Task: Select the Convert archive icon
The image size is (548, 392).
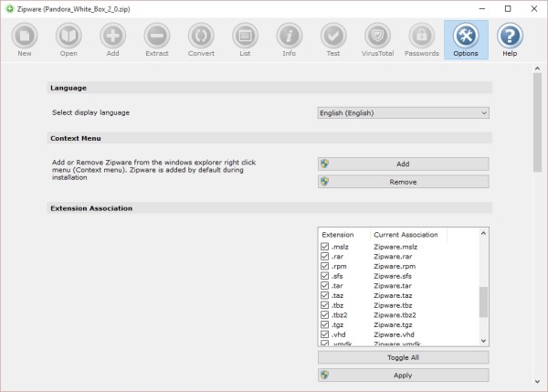Action: pos(201,36)
